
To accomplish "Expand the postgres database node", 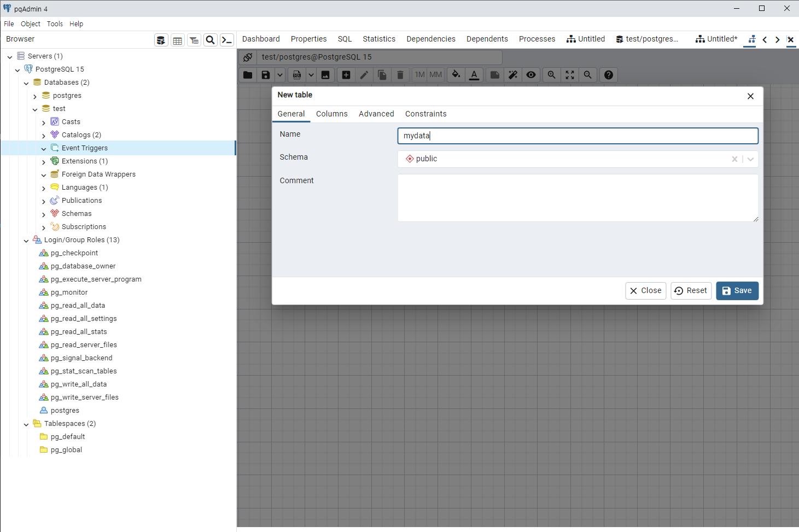I will (x=35, y=96).
